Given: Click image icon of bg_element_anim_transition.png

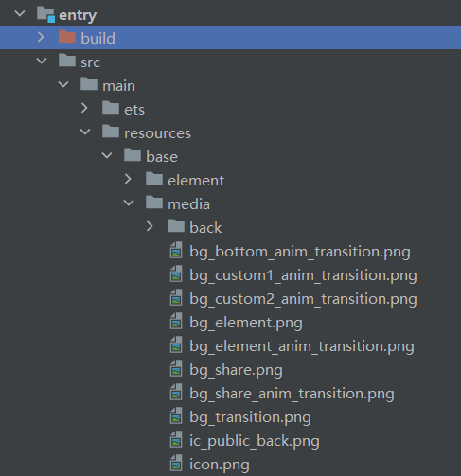Looking at the screenshot, I should point(176,344).
